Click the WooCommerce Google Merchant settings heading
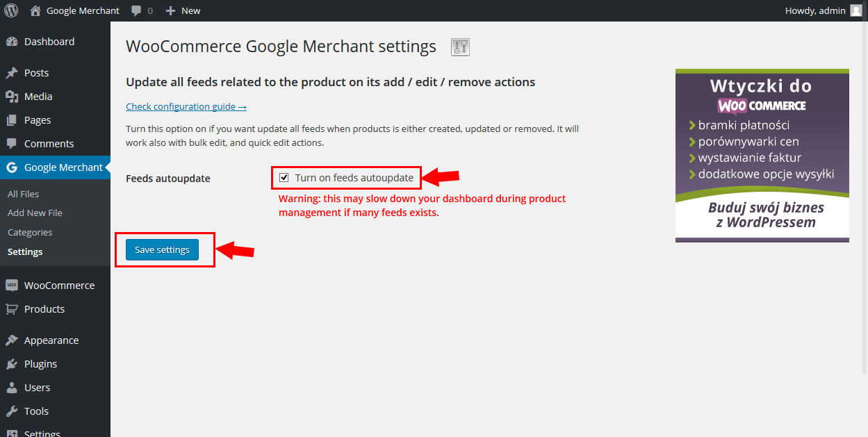This screenshot has width=868, height=437. pos(281,47)
